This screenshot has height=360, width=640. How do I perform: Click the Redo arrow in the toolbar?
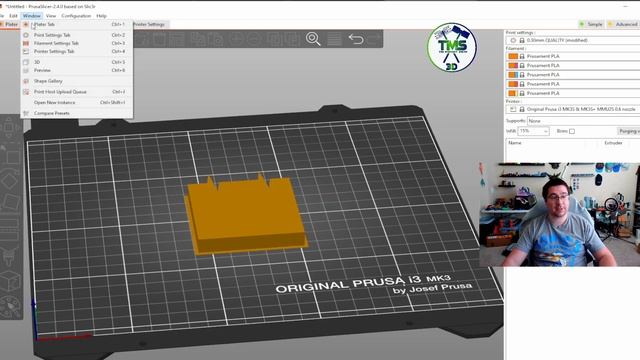[x=374, y=39]
